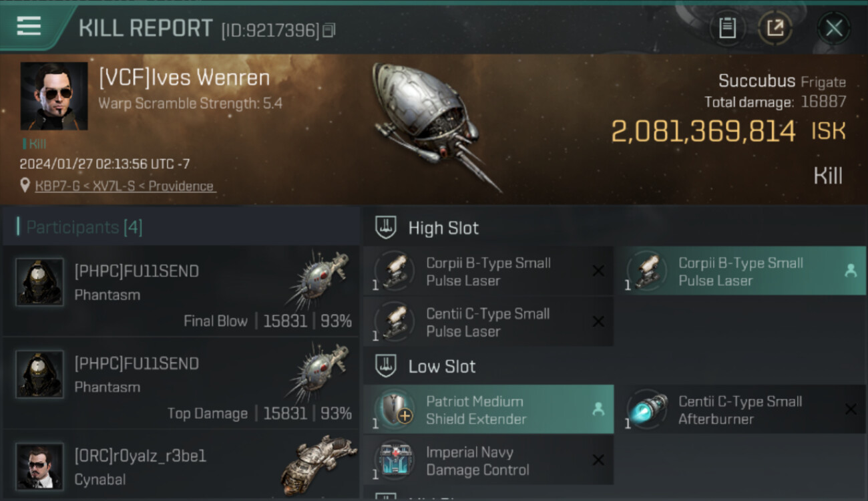Select the Centii C-Type Small Pulse Laser
The width and height of the screenshot is (868, 501).
pos(488,322)
